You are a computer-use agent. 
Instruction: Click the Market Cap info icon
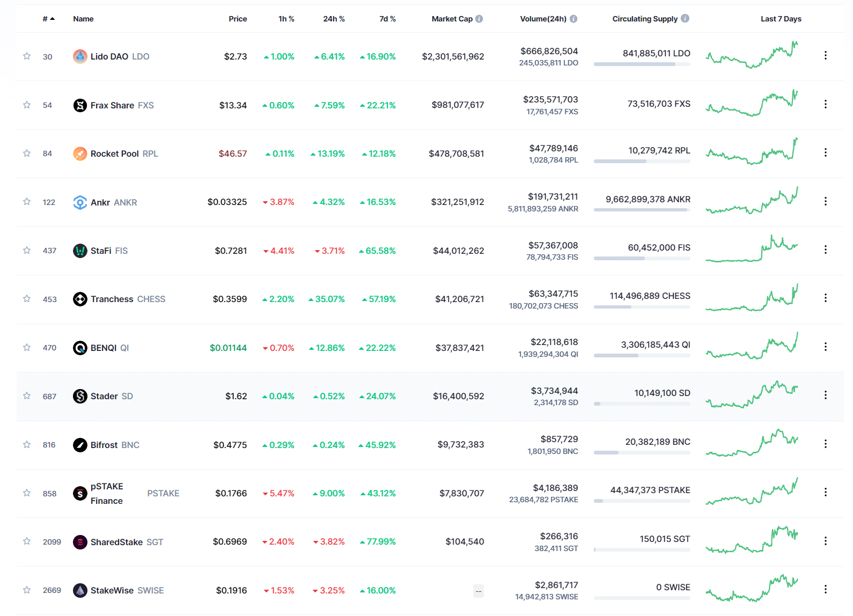[x=479, y=19]
